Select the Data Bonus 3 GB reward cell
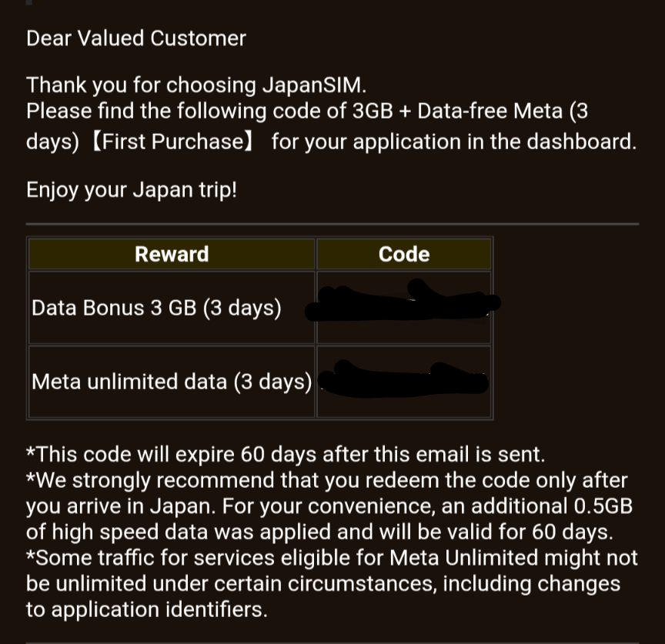 (172, 308)
